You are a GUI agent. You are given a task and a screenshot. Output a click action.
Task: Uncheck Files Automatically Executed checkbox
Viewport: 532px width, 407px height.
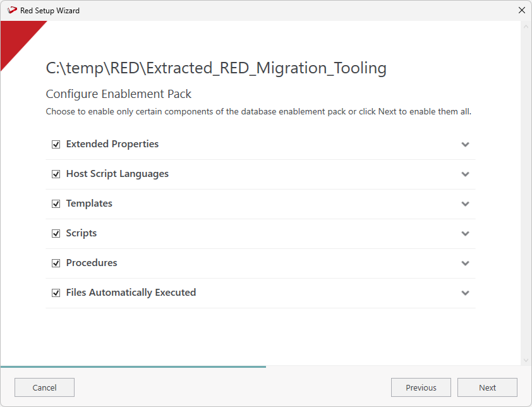(x=56, y=293)
